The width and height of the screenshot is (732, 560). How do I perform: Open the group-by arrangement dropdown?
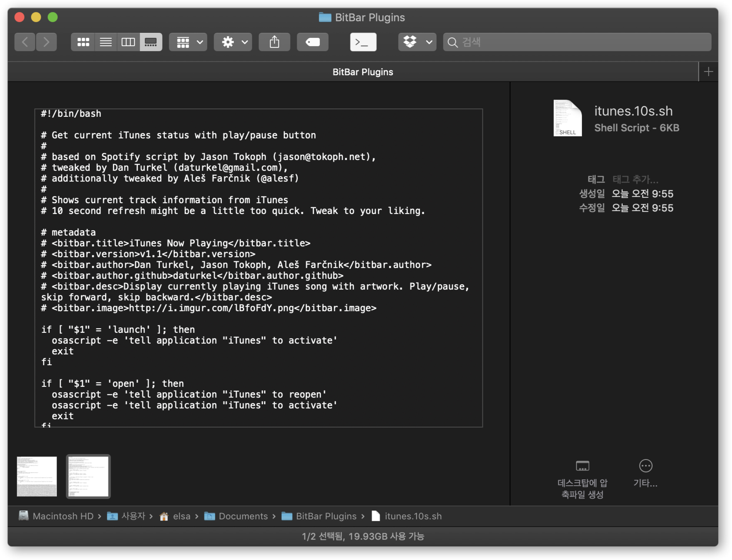pos(189,42)
